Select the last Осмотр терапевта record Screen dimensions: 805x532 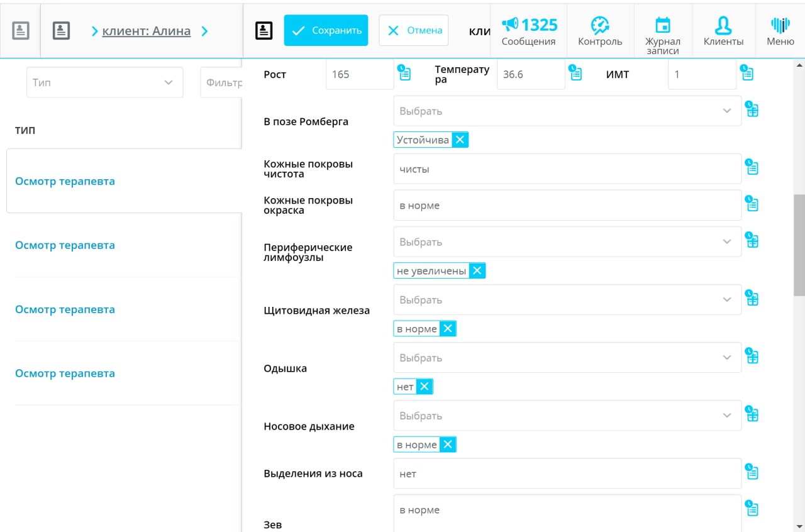(65, 374)
